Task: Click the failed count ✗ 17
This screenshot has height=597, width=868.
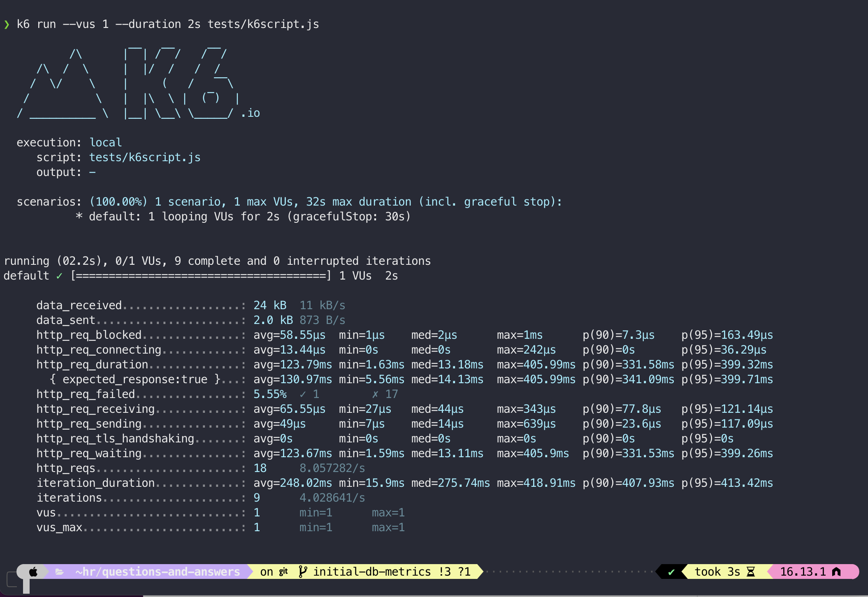Action: [x=385, y=394]
